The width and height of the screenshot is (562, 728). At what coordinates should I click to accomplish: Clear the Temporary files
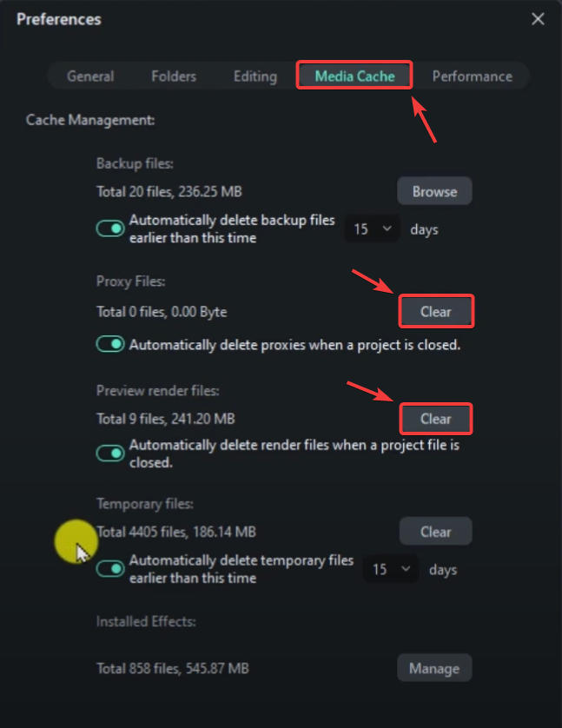click(435, 532)
